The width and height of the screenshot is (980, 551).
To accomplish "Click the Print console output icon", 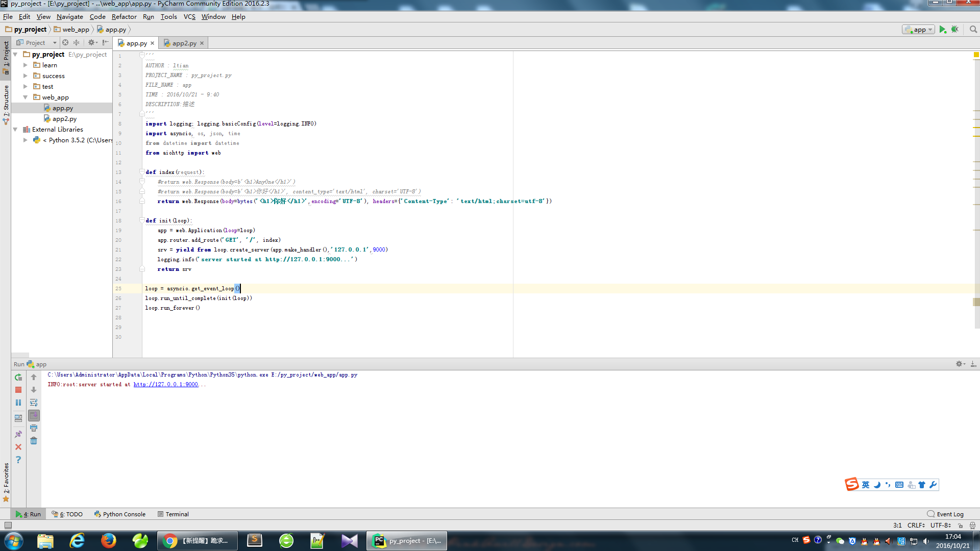I will tap(34, 428).
